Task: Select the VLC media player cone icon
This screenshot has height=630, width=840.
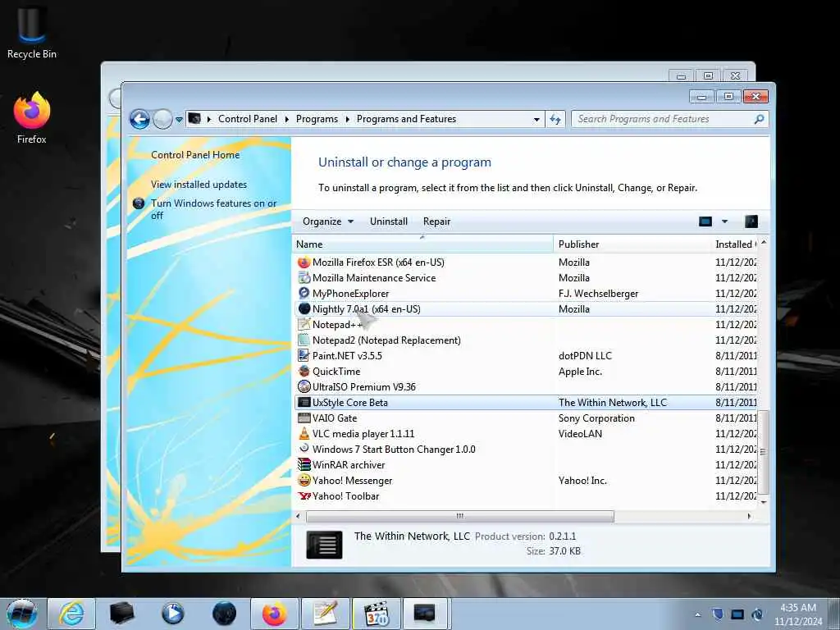Action: [304, 433]
